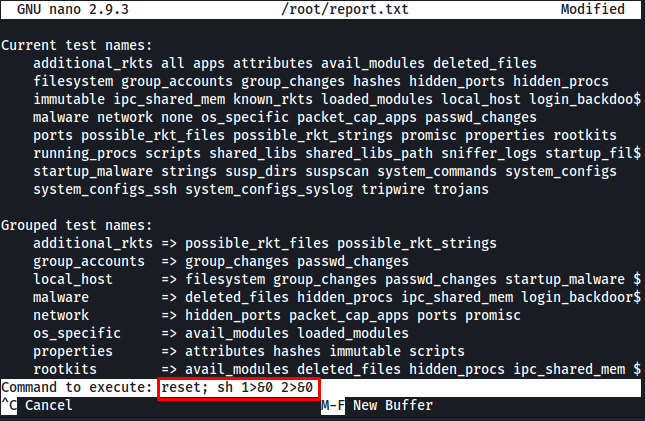The image size is (645, 421).
Task: Click the => arrow beside network
Action: coord(169,315)
